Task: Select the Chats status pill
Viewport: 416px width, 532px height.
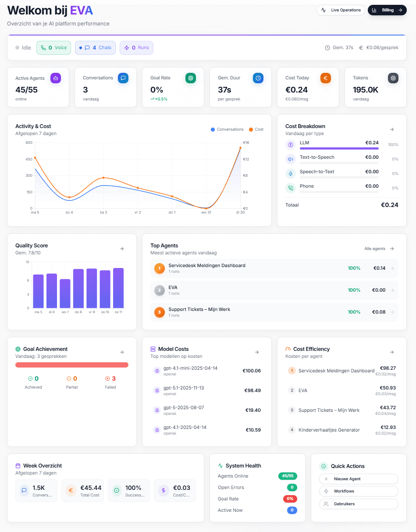Action: pyautogui.click(x=95, y=48)
